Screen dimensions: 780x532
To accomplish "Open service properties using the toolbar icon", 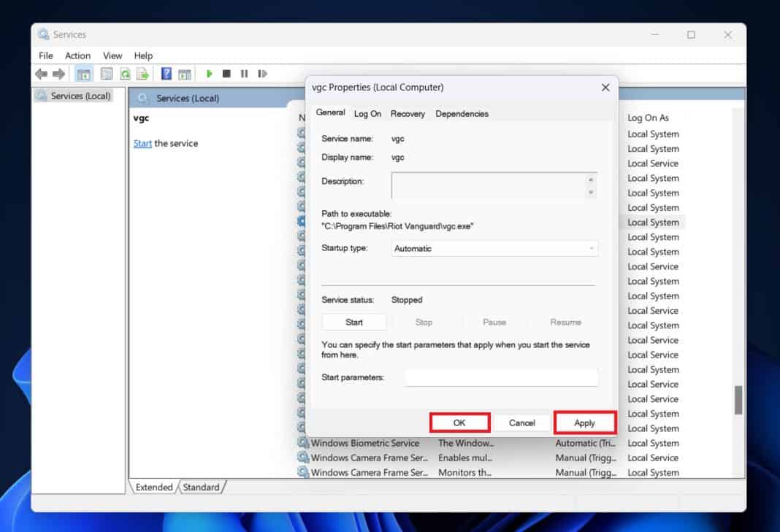I will pos(106,73).
